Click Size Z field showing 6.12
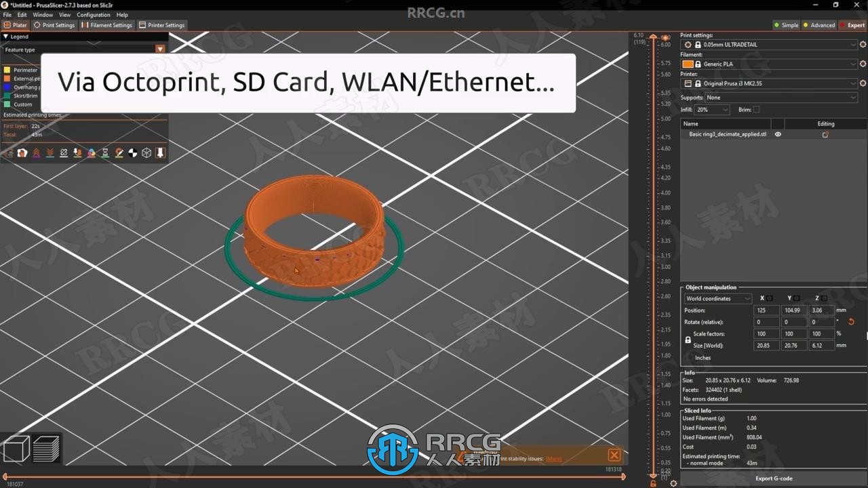The image size is (868, 488). coord(822,346)
